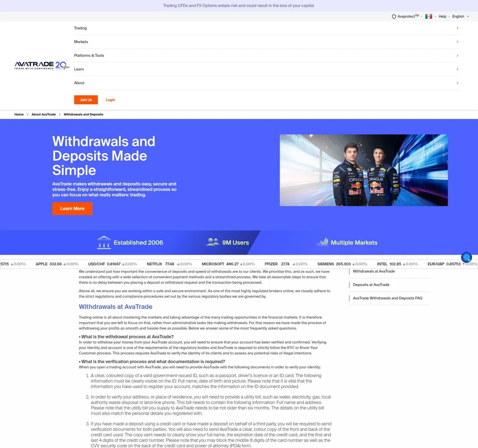Click the Withdrawals at AvaTrade section heading

tap(116, 307)
